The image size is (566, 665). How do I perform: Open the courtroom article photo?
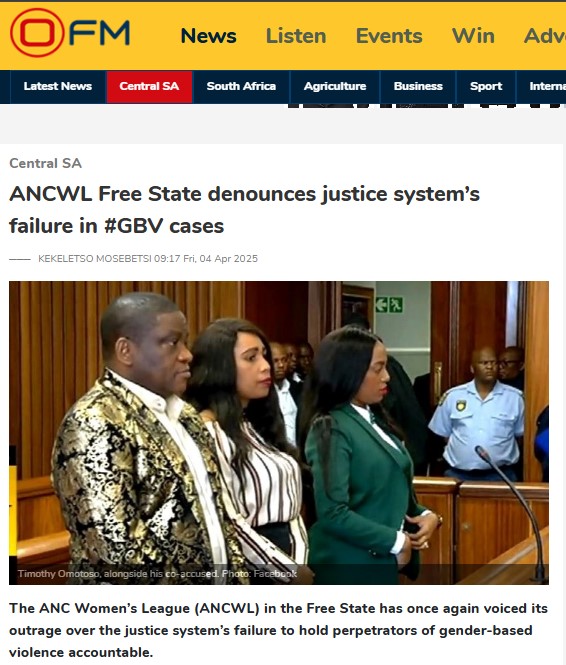pyautogui.click(x=279, y=433)
